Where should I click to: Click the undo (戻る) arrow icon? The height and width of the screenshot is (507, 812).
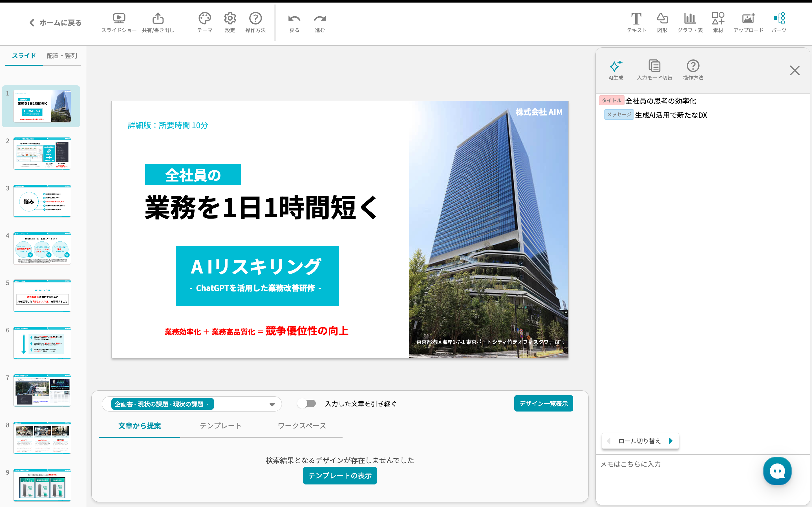click(x=294, y=19)
